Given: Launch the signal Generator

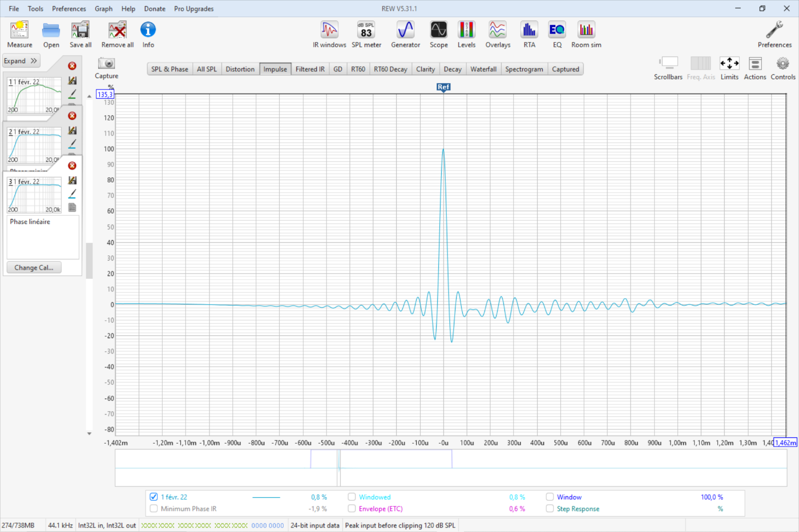Looking at the screenshot, I should tap(405, 34).
